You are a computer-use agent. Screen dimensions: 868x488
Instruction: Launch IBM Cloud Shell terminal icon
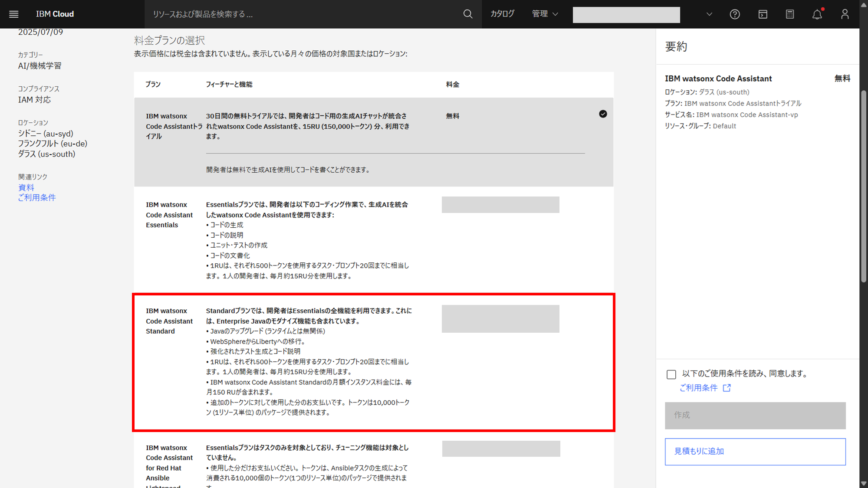click(x=763, y=14)
